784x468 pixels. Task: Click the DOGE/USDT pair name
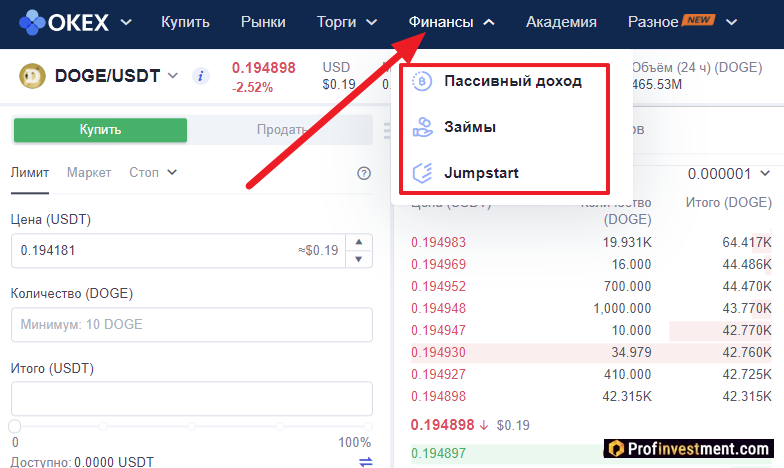(108, 76)
